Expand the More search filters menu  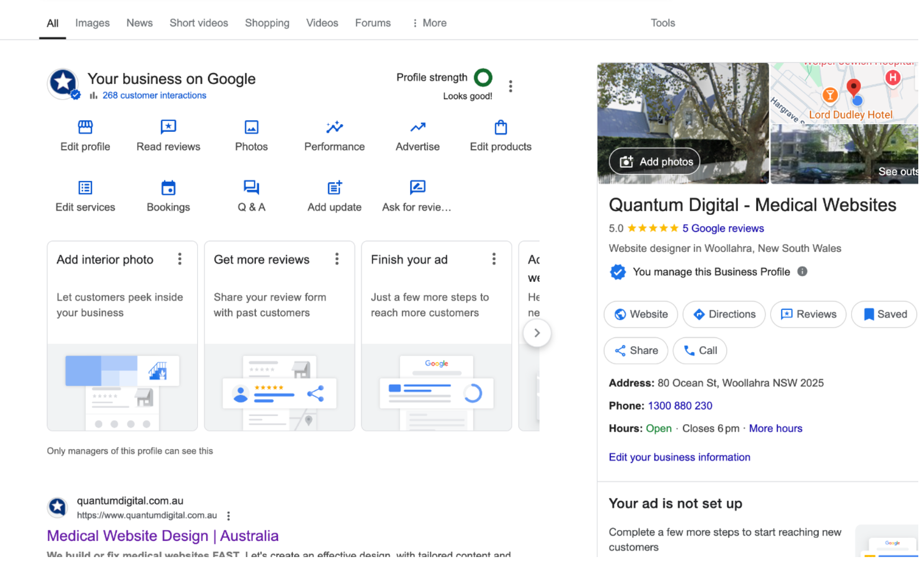[429, 23]
